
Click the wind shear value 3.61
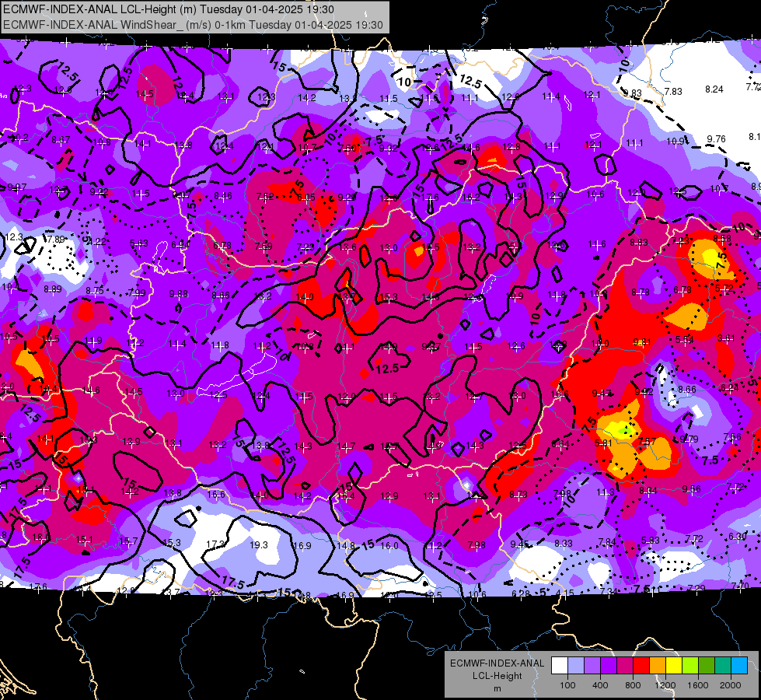727,338
